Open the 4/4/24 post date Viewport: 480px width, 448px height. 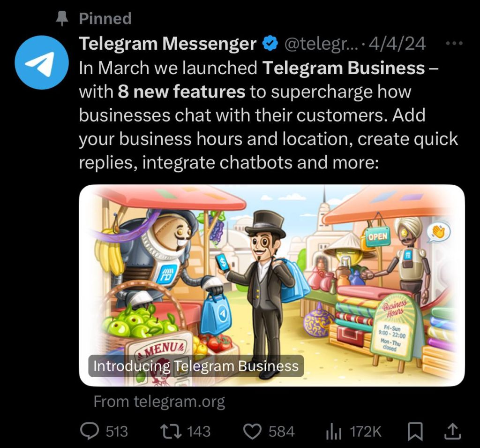[397, 44]
